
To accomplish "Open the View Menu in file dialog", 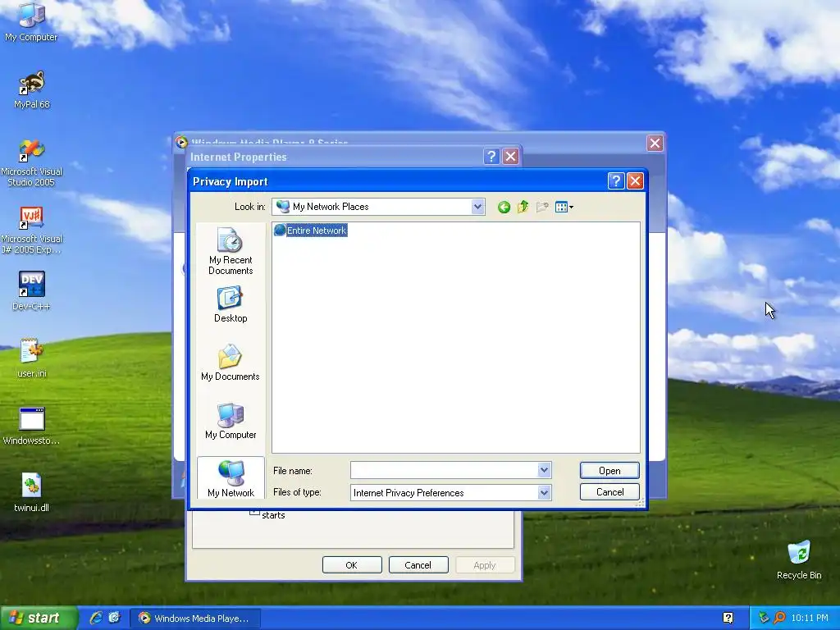I will point(564,207).
